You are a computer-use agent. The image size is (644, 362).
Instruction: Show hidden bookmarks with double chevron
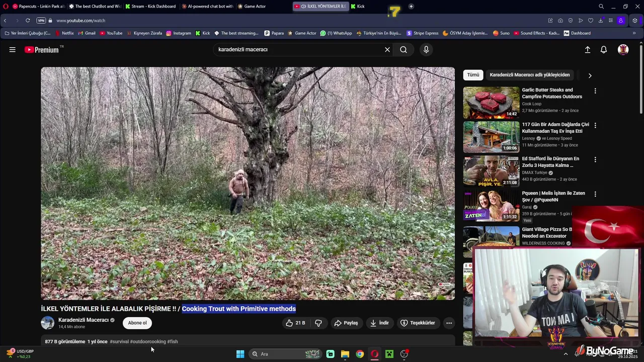[634, 33]
